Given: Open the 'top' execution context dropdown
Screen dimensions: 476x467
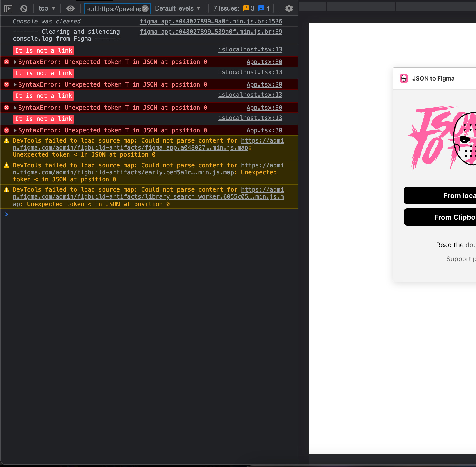Looking at the screenshot, I should (x=47, y=8).
